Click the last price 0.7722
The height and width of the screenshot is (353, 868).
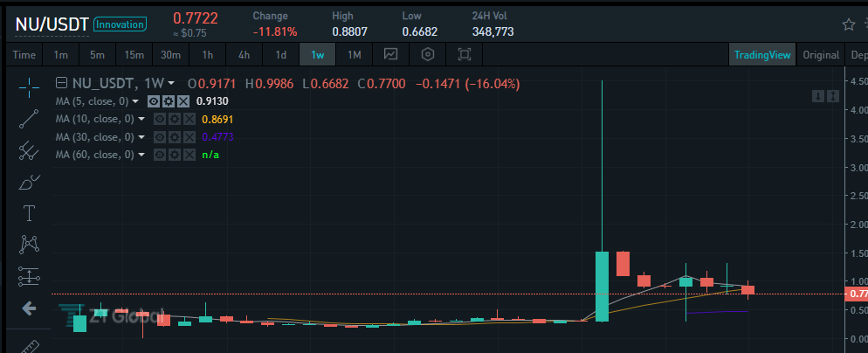click(196, 18)
